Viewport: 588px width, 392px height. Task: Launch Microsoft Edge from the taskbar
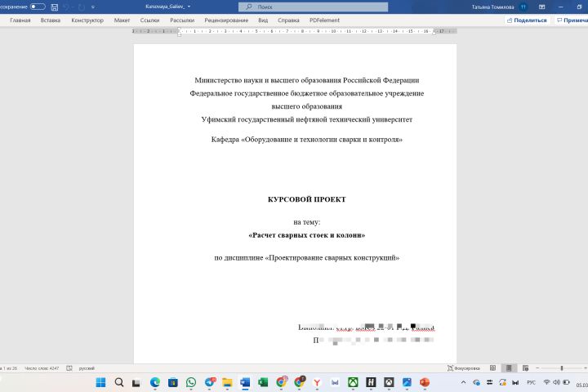pyautogui.click(x=155, y=382)
